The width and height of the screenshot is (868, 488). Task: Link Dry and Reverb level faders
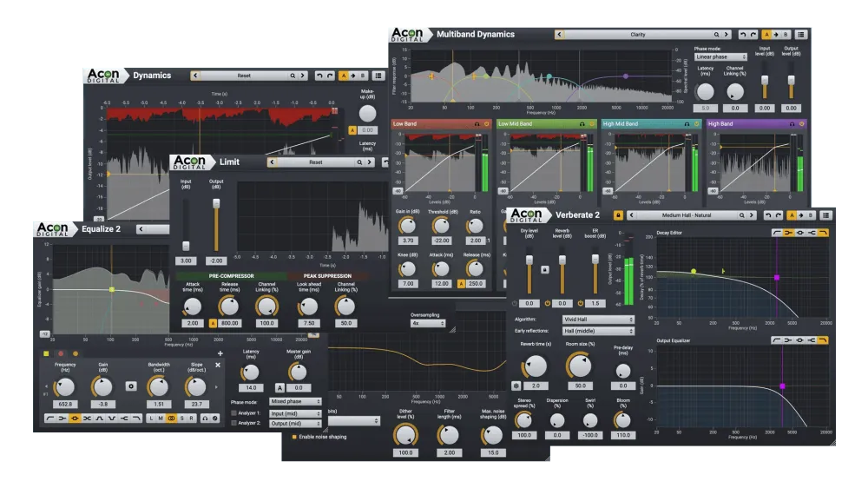pos(545,269)
